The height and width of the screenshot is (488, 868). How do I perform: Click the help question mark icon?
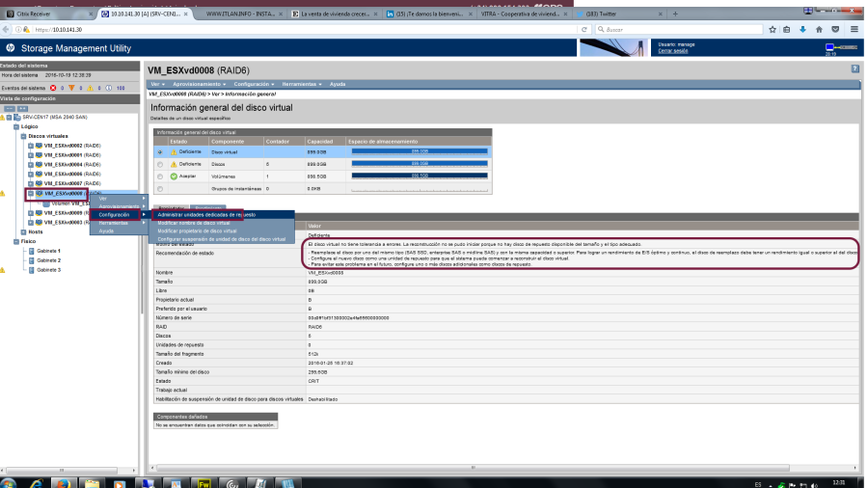pyautogui.click(x=854, y=69)
